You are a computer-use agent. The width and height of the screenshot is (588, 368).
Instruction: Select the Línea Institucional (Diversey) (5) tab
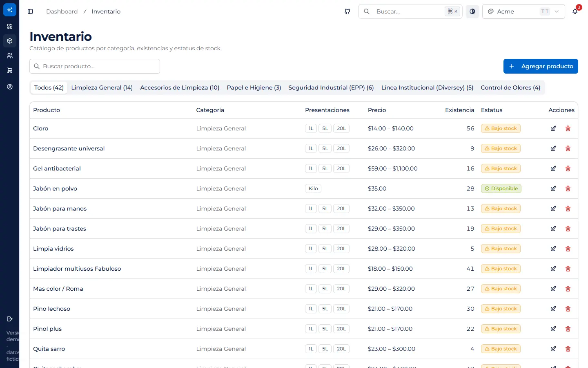click(427, 88)
